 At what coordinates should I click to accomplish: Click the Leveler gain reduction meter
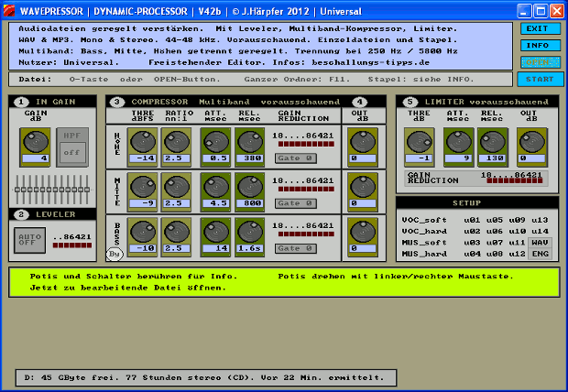[72, 245]
